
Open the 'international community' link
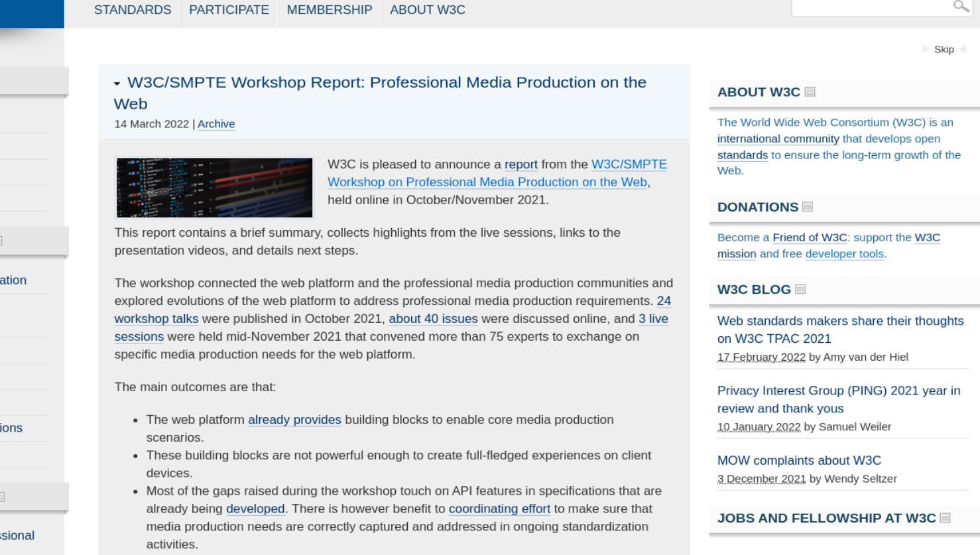778,139
